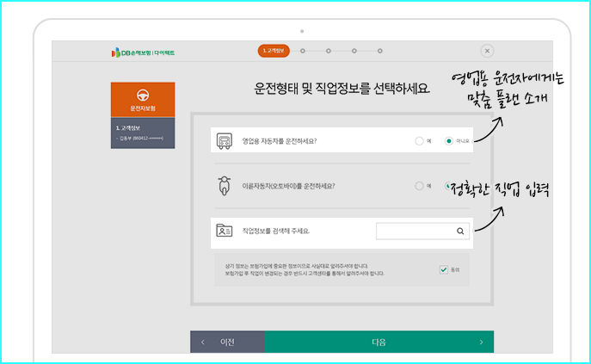Click the 영업용 자동차를 운전하세요? question text
Screen dimensions: 591x364
pos(280,141)
